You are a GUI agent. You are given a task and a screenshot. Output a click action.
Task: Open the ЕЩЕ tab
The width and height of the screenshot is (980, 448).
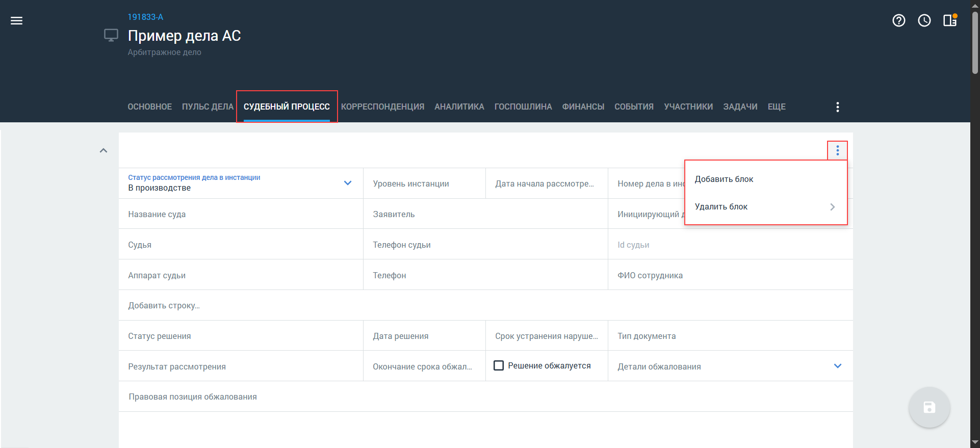point(777,107)
